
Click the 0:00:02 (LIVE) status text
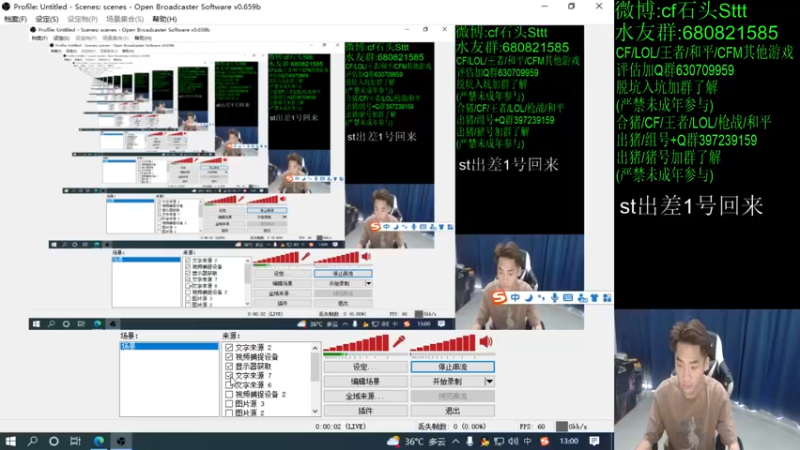[340, 427]
